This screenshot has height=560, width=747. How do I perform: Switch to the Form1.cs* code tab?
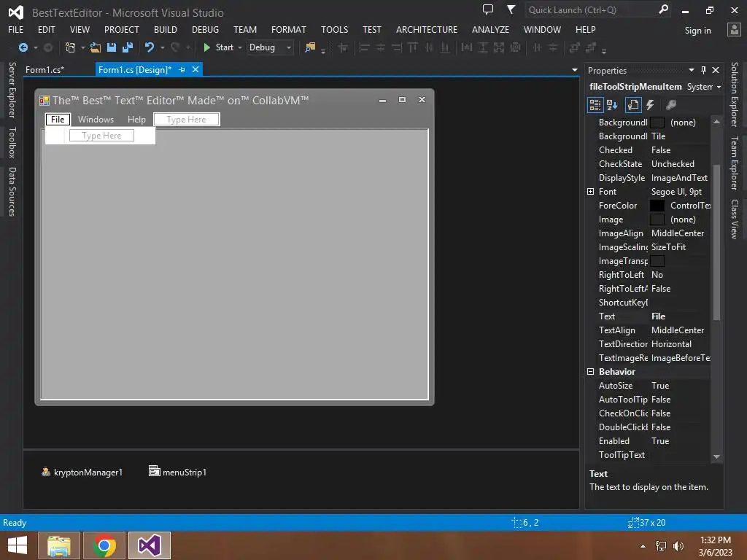pyautogui.click(x=44, y=69)
